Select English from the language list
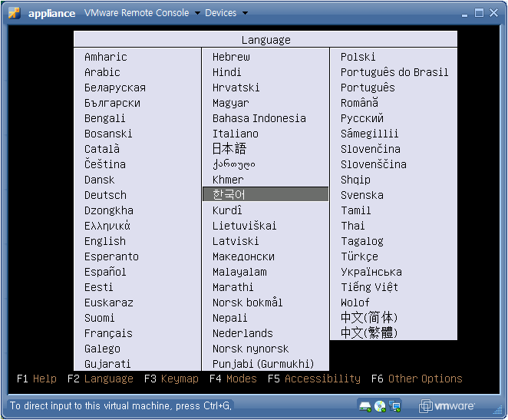Viewport: 508px width, 420px height. (105, 241)
